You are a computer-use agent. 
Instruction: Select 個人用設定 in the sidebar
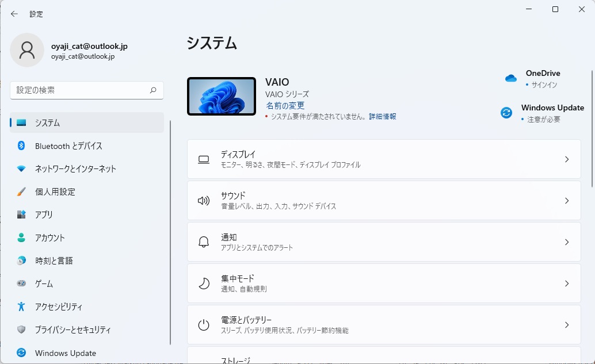click(x=87, y=192)
